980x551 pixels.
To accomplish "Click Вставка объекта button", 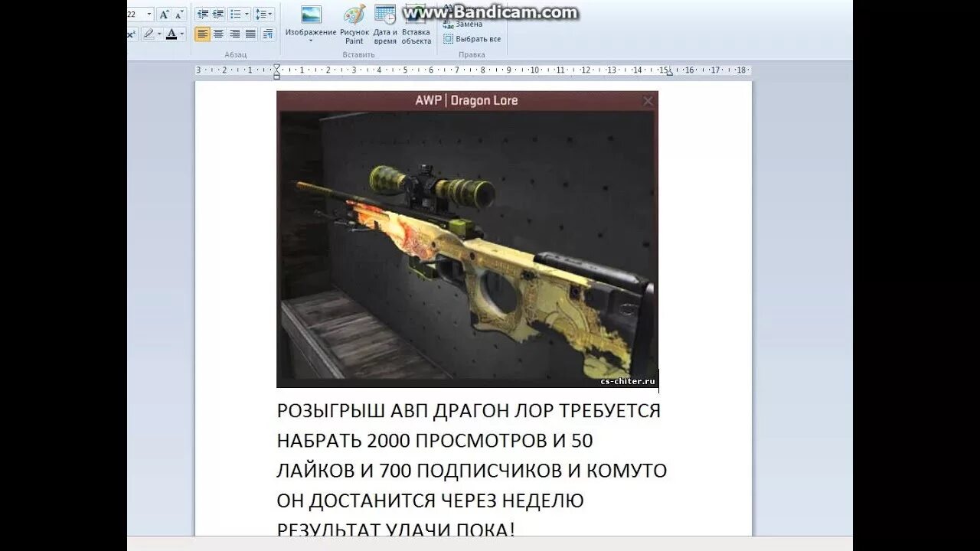I will point(416,24).
